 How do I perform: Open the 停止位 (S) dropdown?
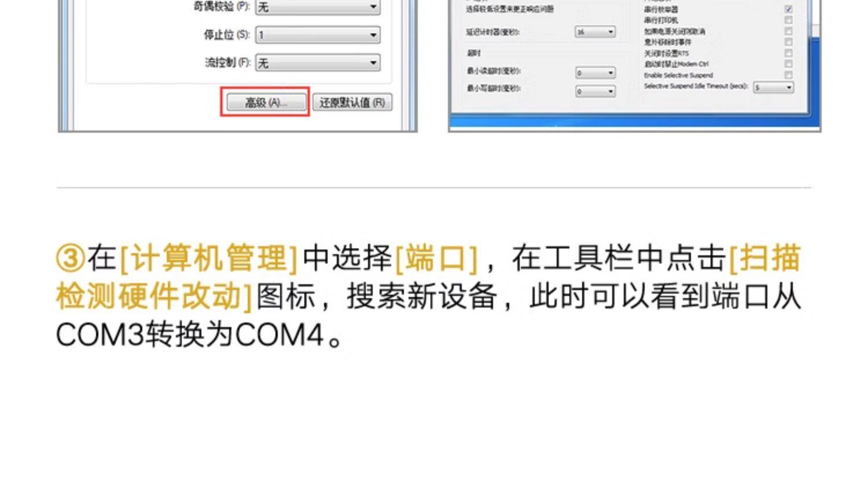click(318, 35)
